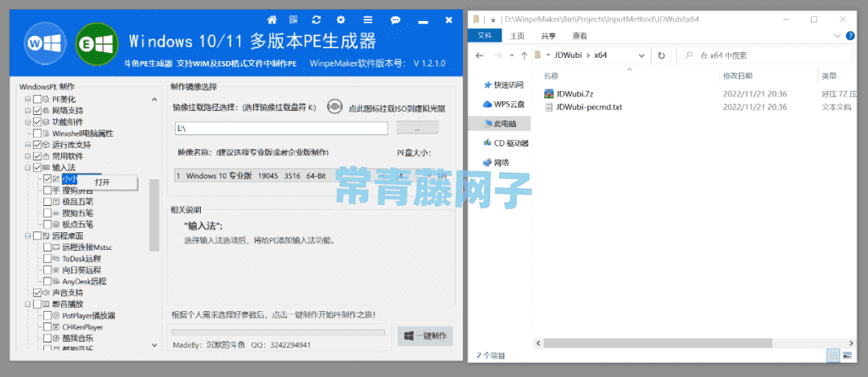Click the 一键制作 build button
The width and height of the screenshot is (868, 377).
point(425,336)
